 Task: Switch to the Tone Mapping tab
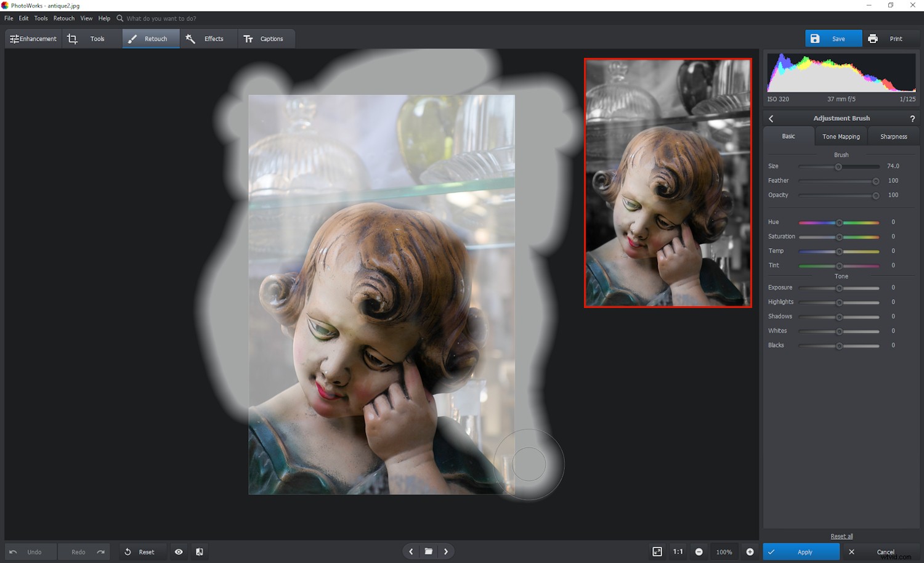coord(840,136)
